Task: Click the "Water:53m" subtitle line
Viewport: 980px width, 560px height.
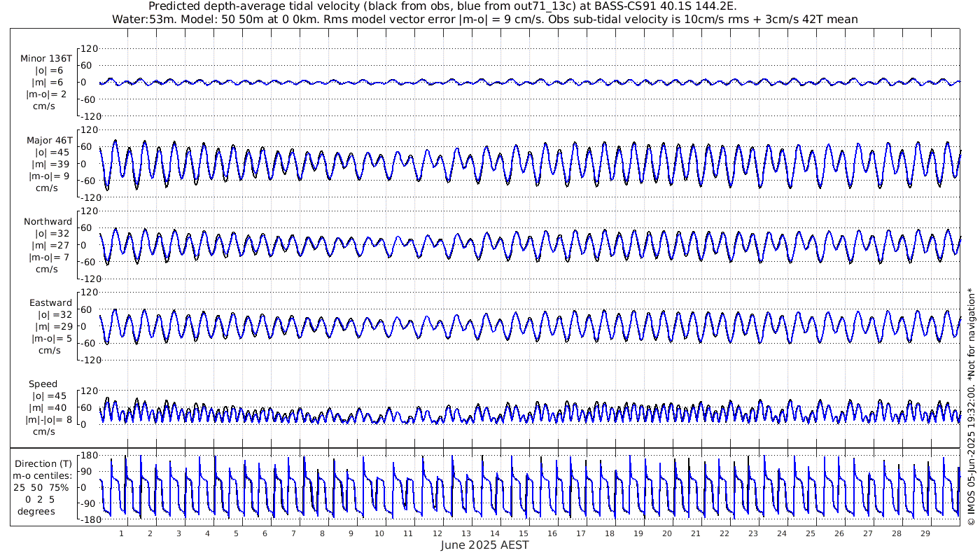Action: 484,19
